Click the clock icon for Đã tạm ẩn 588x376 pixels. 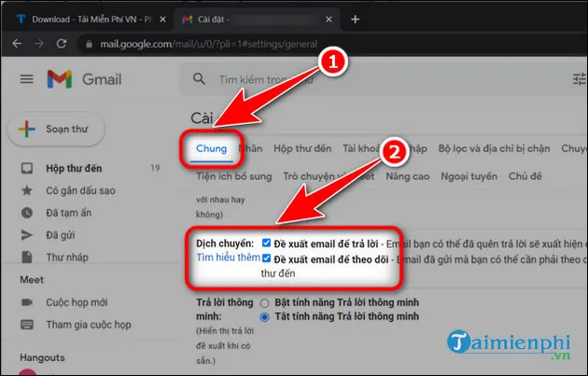point(27,213)
